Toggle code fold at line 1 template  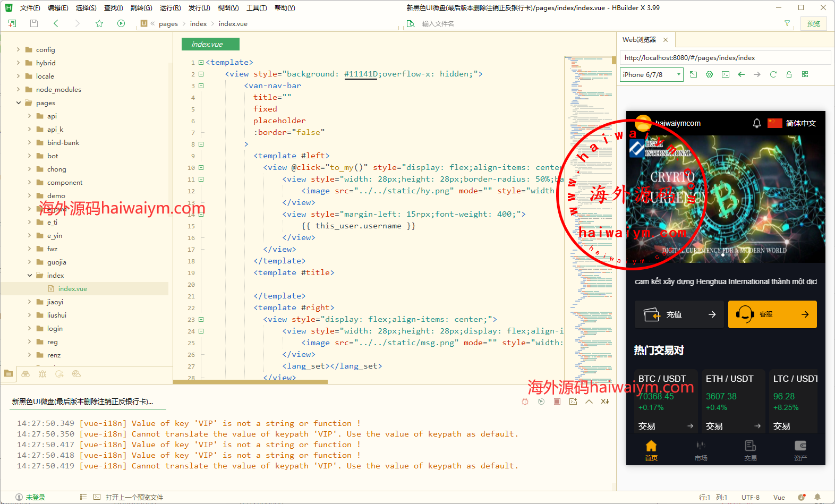tap(201, 62)
